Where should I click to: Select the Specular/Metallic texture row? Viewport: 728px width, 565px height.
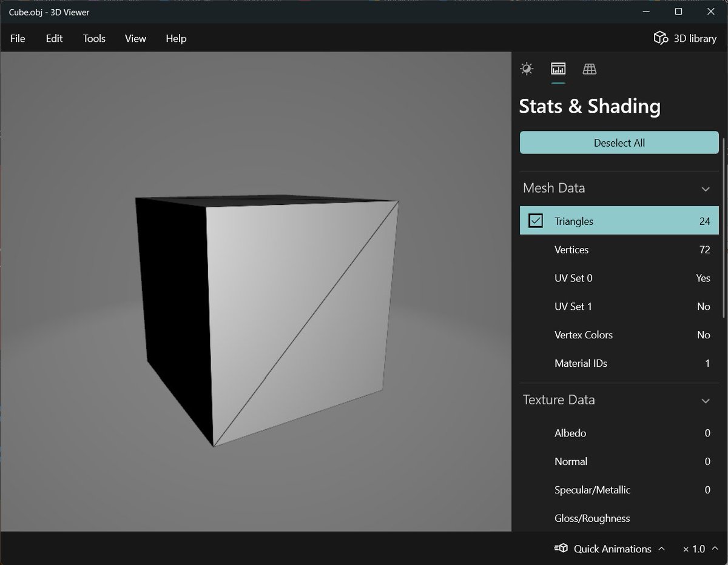tap(619, 490)
